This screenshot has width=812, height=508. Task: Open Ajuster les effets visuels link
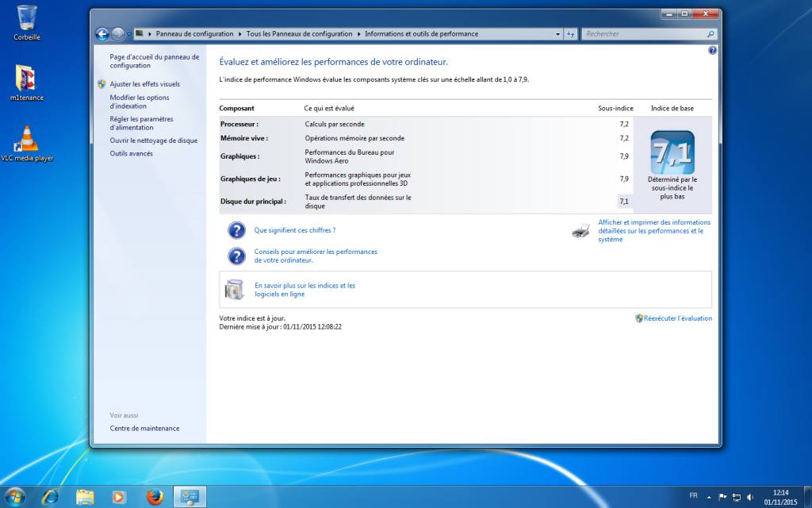point(145,84)
